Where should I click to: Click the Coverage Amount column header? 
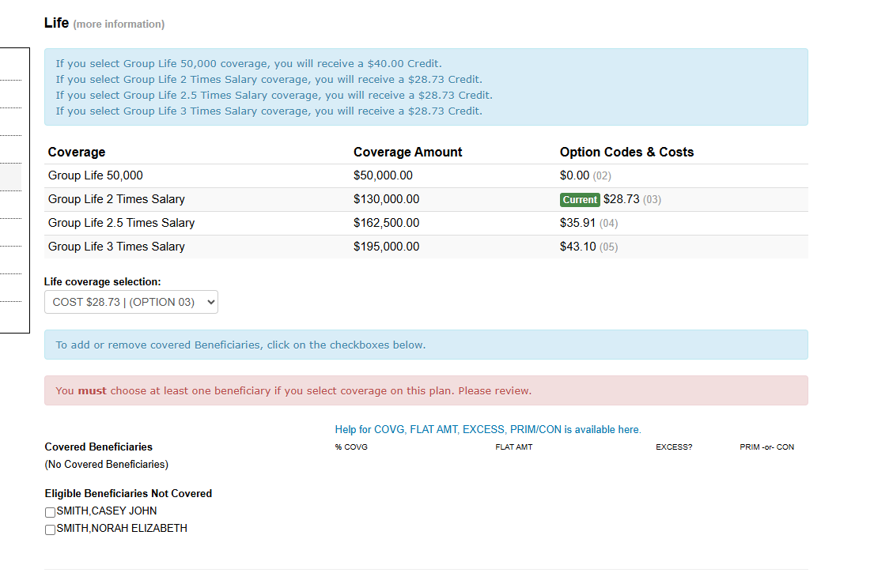407,152
